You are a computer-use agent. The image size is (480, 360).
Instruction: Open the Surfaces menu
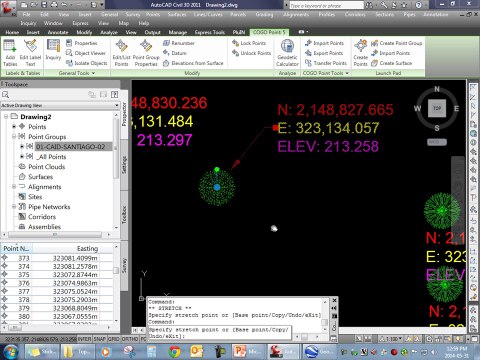pyautogui.click(x=177, y=15)
